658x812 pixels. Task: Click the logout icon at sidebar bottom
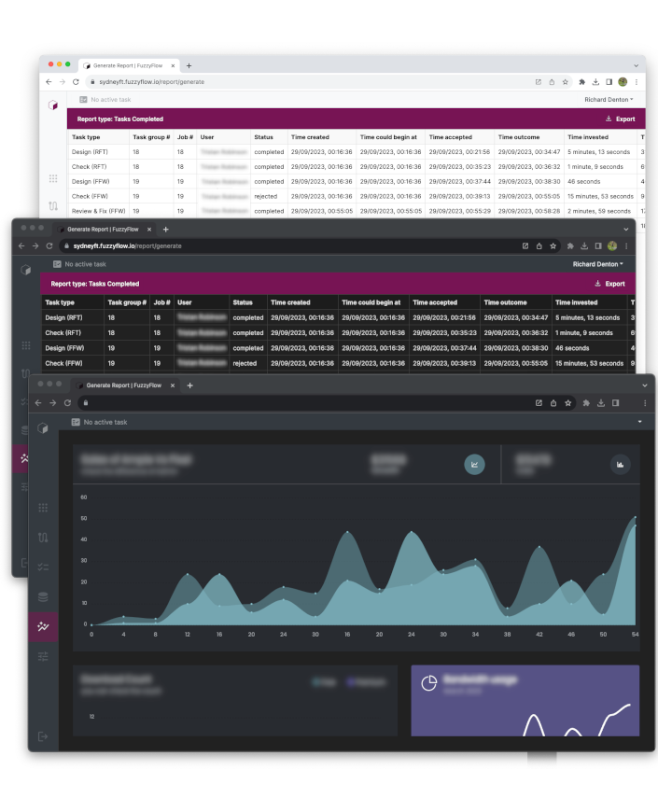43,736
